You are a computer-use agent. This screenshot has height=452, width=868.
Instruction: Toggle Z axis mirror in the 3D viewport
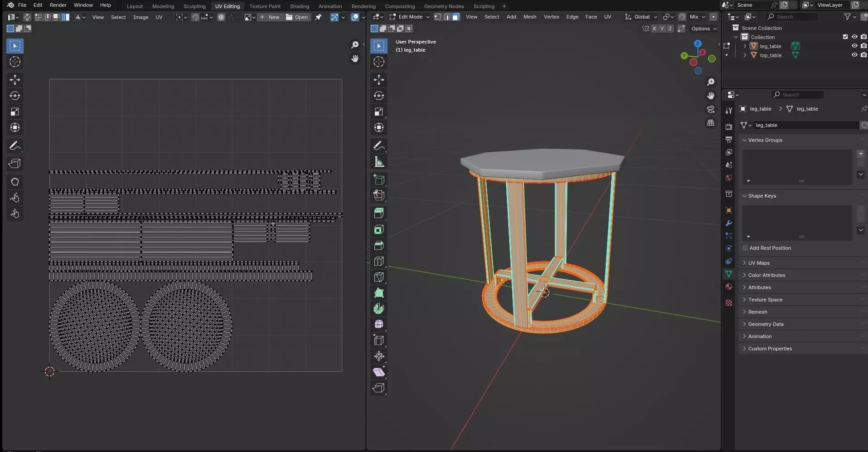670,29
